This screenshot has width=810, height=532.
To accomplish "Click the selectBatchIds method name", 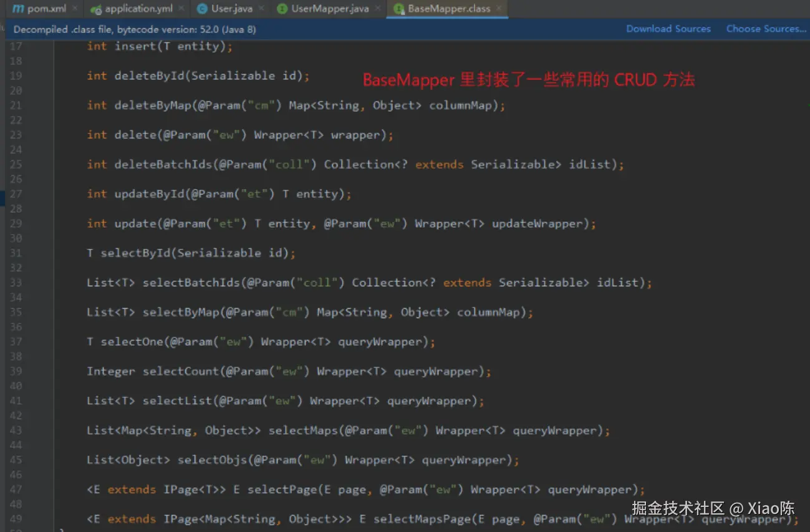I will (191, 283).
